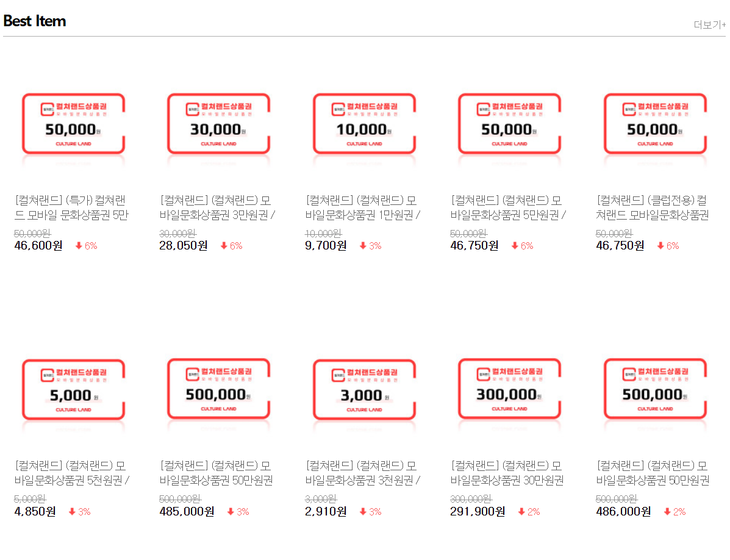The height and width of the screenshot is (560, 730).
Task: Open the 모바일문화상품권 5천원권 product title
Action: (72, 473)
